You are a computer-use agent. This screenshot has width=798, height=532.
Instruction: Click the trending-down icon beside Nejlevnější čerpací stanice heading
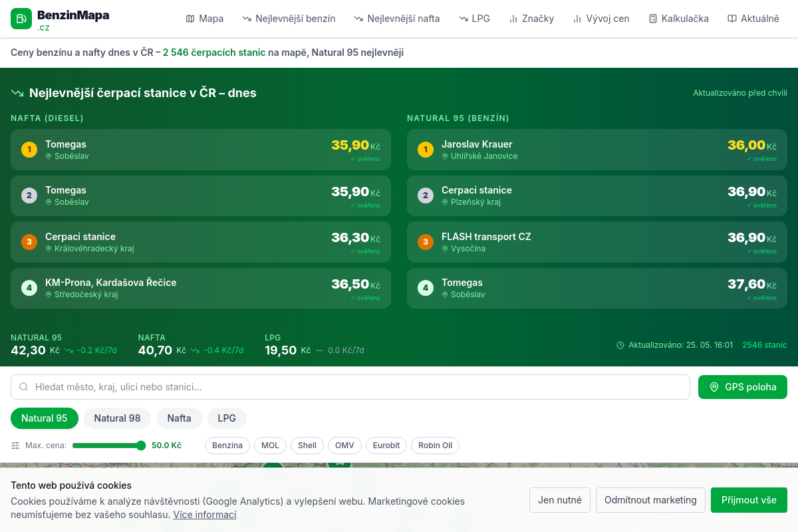point(17,93)
